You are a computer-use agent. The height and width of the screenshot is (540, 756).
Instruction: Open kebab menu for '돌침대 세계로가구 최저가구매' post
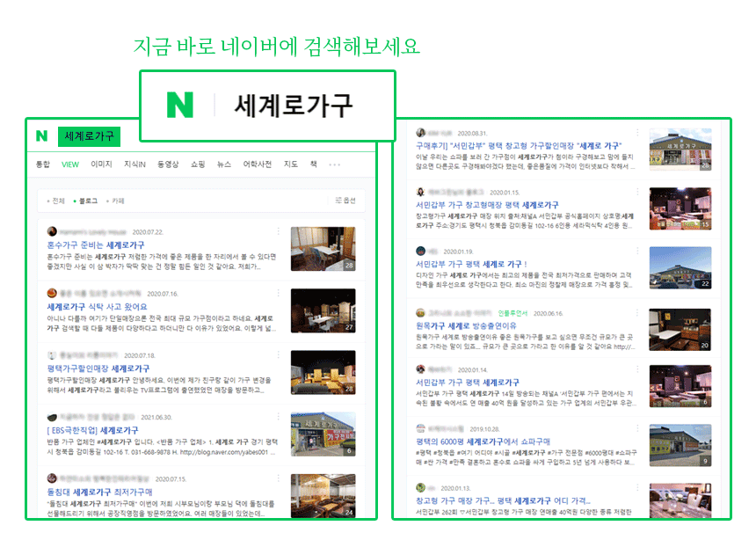[278, 478]
